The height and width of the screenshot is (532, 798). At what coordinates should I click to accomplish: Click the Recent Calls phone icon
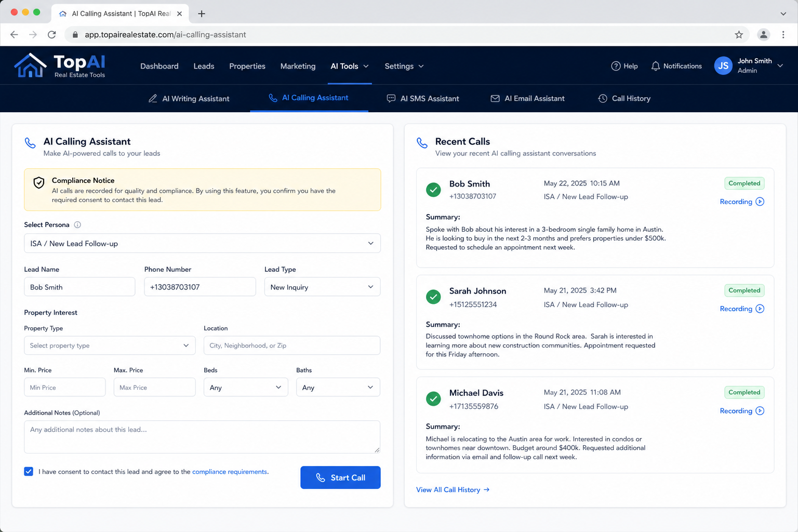tap(422, 143)
